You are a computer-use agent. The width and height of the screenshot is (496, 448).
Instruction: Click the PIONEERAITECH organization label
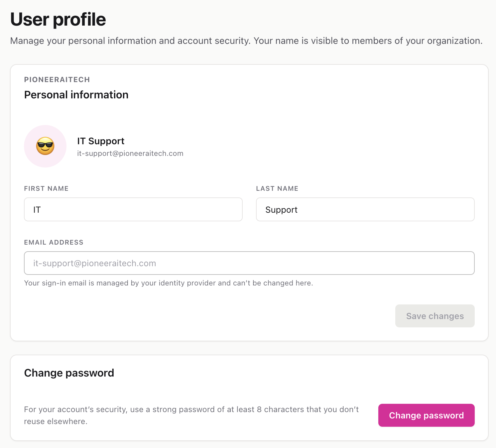click(57, 80)
